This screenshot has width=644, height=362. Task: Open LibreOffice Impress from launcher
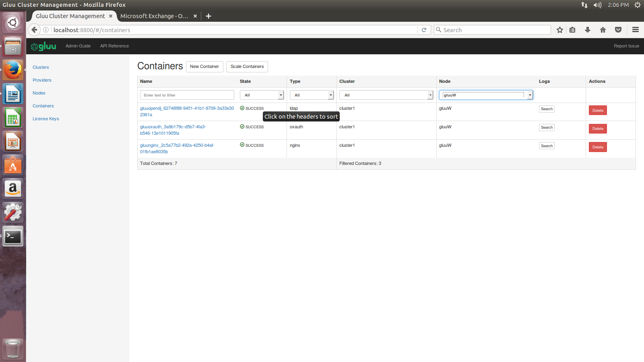pyautogui.click(x=13, y=142)
